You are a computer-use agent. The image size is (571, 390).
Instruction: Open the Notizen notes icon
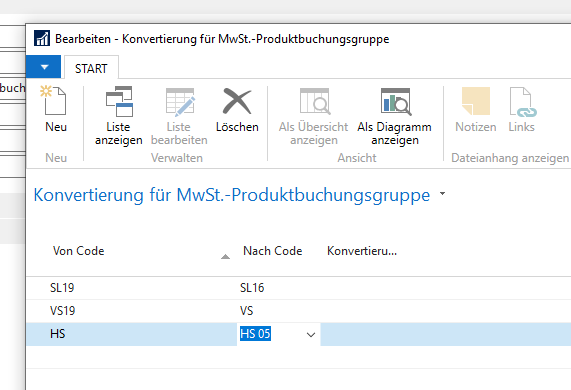click(476, 101)
